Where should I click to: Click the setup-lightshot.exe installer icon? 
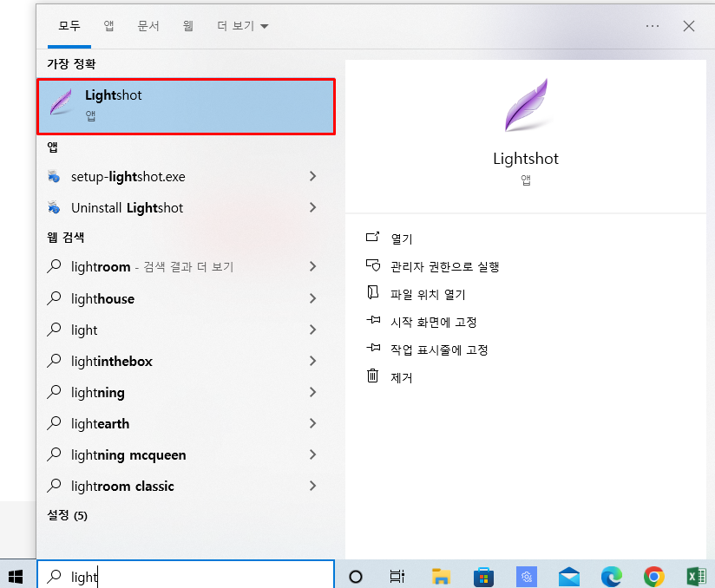point(54,176)
